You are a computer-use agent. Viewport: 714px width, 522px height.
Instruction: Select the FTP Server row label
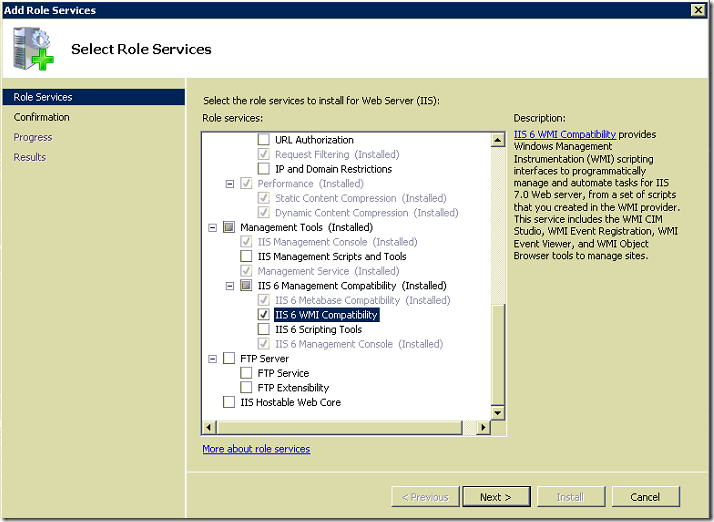tap(265, 358)
